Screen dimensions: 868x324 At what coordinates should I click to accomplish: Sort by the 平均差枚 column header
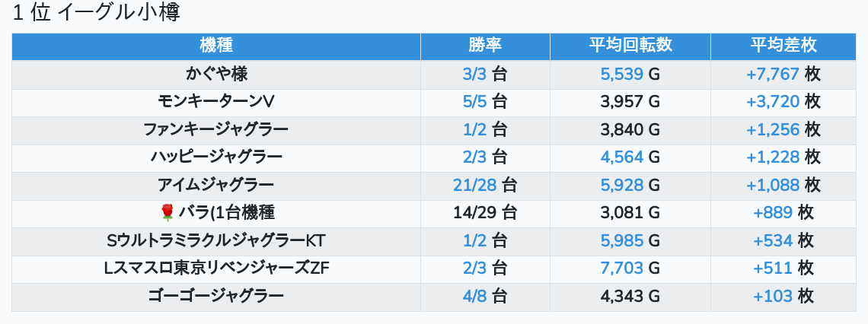(x=783, y=45)
